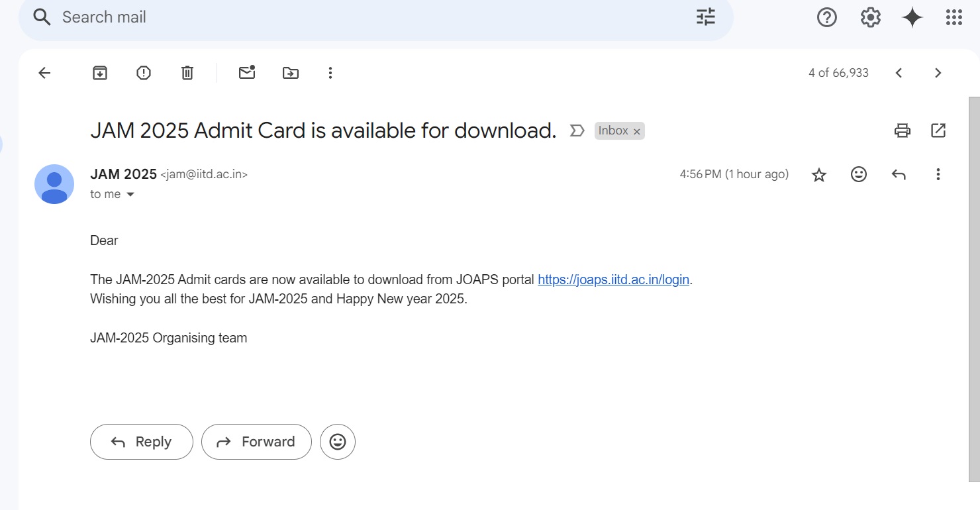Open the overflow menu in the toolbar
980x510 pixels.
point(330,72)
